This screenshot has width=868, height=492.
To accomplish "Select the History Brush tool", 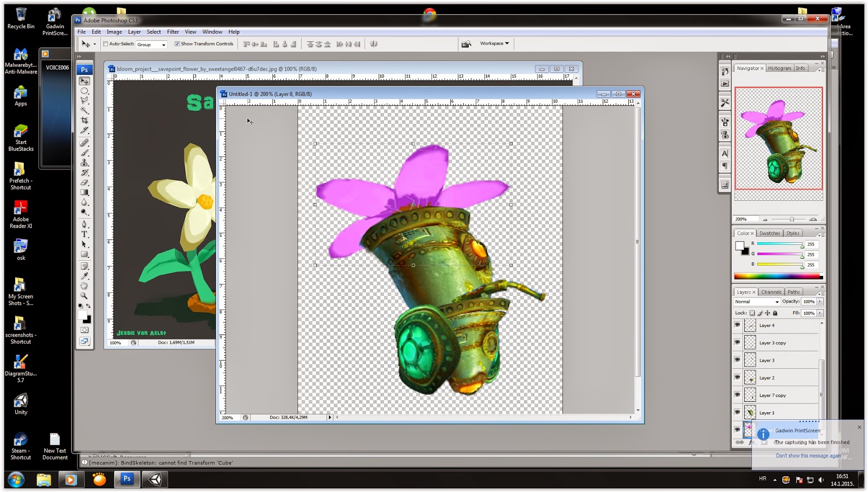I will tap(85, 172).
